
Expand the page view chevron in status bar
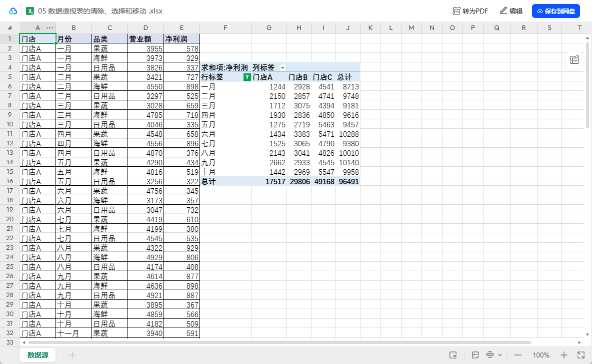[500, 355]
